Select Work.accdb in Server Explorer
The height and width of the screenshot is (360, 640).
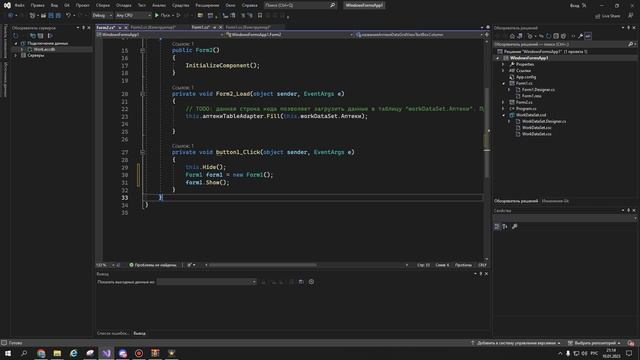click(x=44, y=49)
